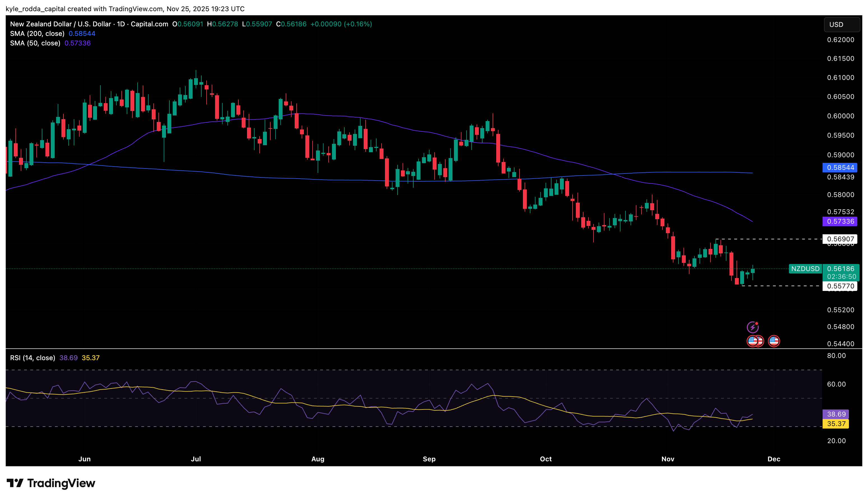Click the yellow 35.37 RSI average tag
The height and width of the screenshot is (500, 868).
pos(836,424)
